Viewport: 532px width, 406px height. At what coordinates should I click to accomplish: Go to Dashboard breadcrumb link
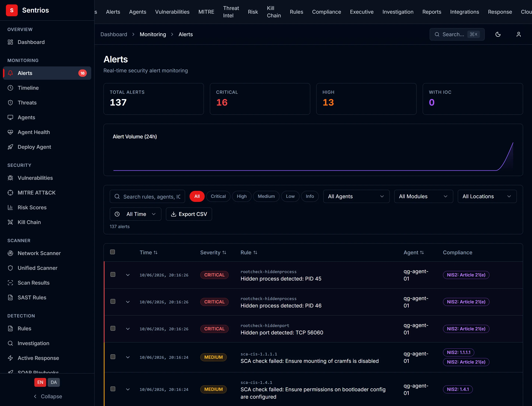[114, 34]
